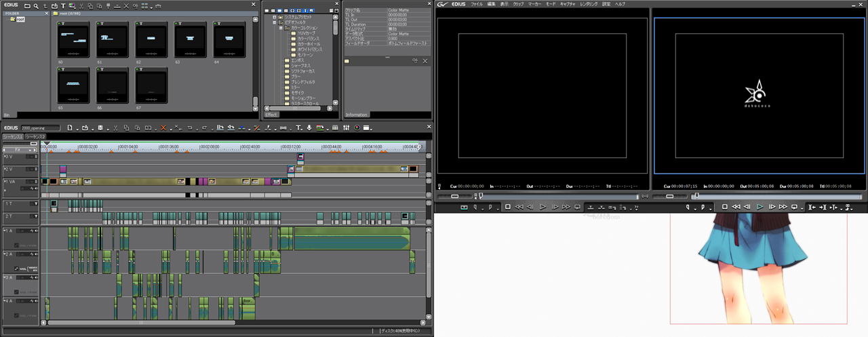Open the dropdown arrow beside new sequence icon
Image resolution: width=868 pixels, height=337 pixels.
[77, 130]
